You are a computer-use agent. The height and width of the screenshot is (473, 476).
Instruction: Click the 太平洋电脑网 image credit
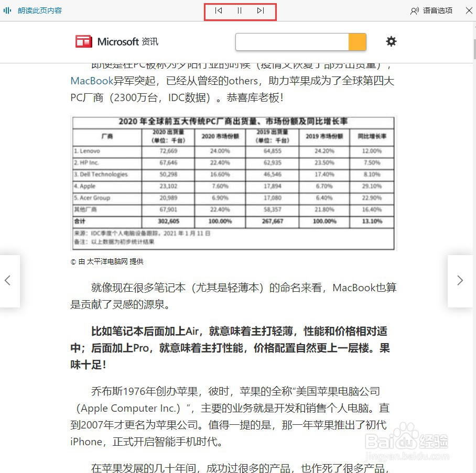point(107,261)
